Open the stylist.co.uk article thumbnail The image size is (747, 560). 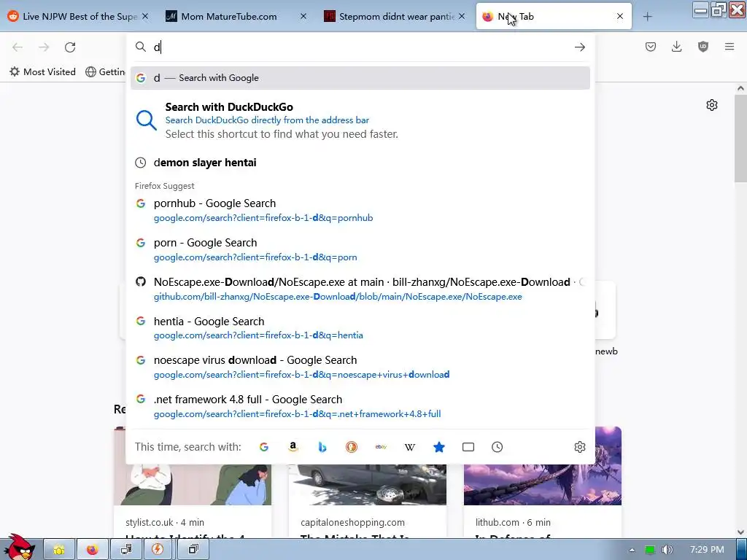click(193, 485)
